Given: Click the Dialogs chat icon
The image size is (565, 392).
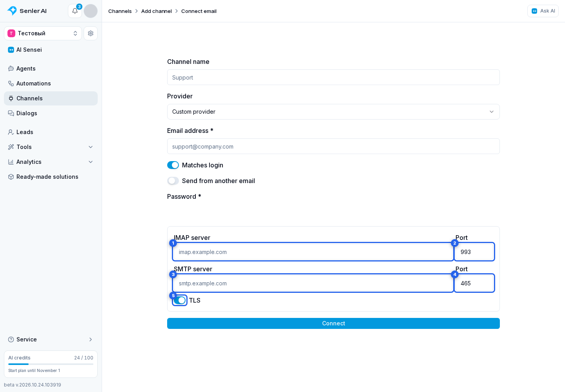Looking at the screenshot, I should [11, 113].
